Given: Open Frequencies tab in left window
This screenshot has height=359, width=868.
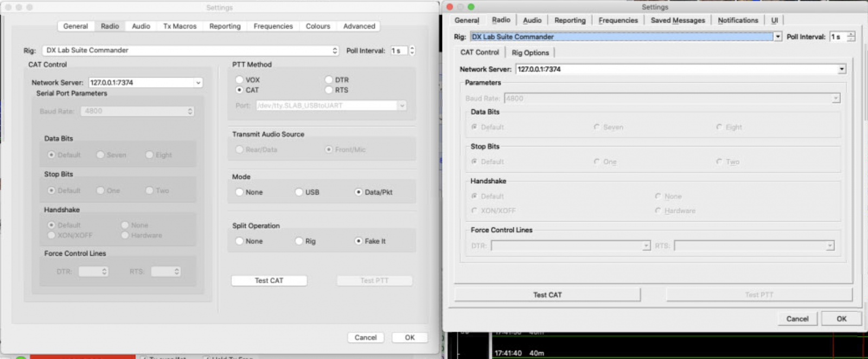Looking at the screenshot, I should coord(273,26).
